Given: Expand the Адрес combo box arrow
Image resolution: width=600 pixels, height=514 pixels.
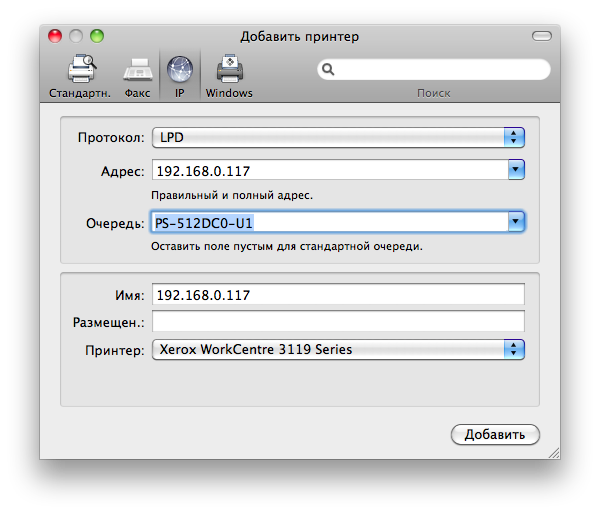Looking at the screenshot, I should pos(516,169).
